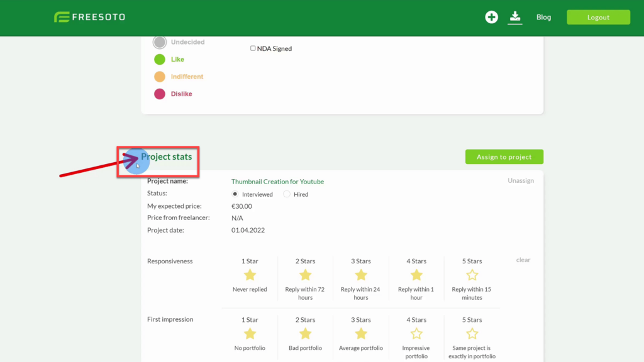Rate Responsiveness 5 stars within 15 minutes
The width and height of the screenshot is (644, 362).
pyautogui.click(x=472, y=275)
